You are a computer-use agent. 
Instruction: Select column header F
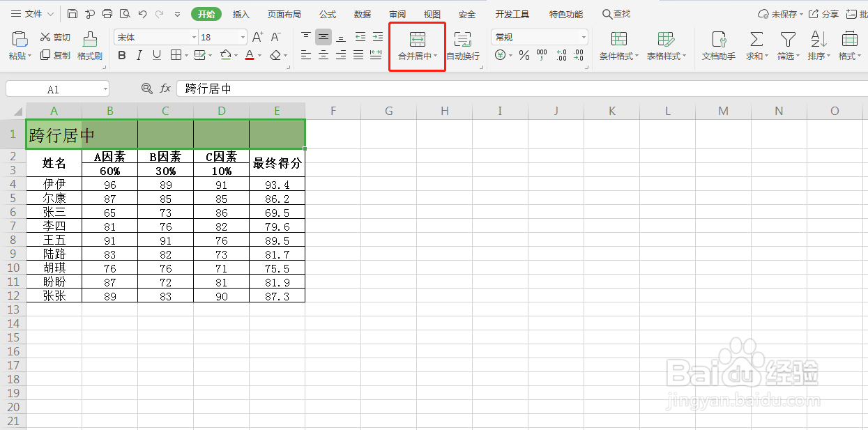[333, 111]
